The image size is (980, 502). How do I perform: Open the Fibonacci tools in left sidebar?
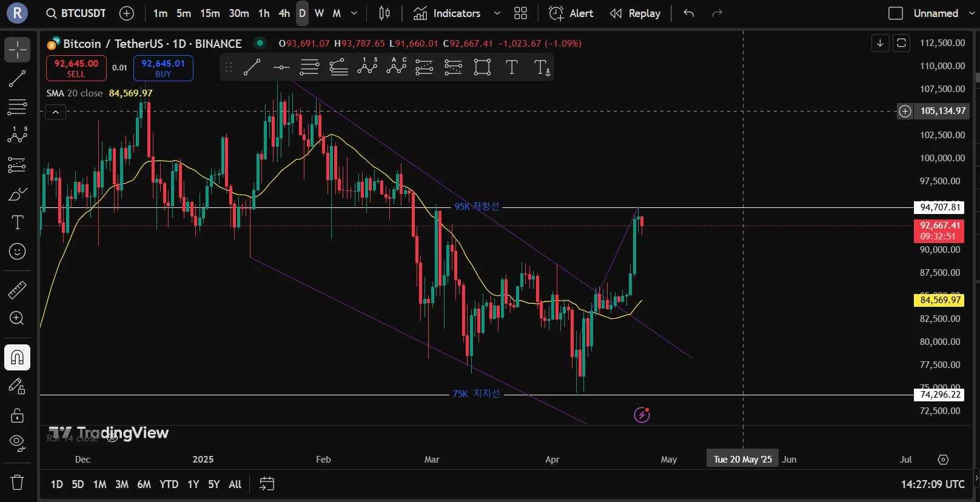(x=18, y=107)
